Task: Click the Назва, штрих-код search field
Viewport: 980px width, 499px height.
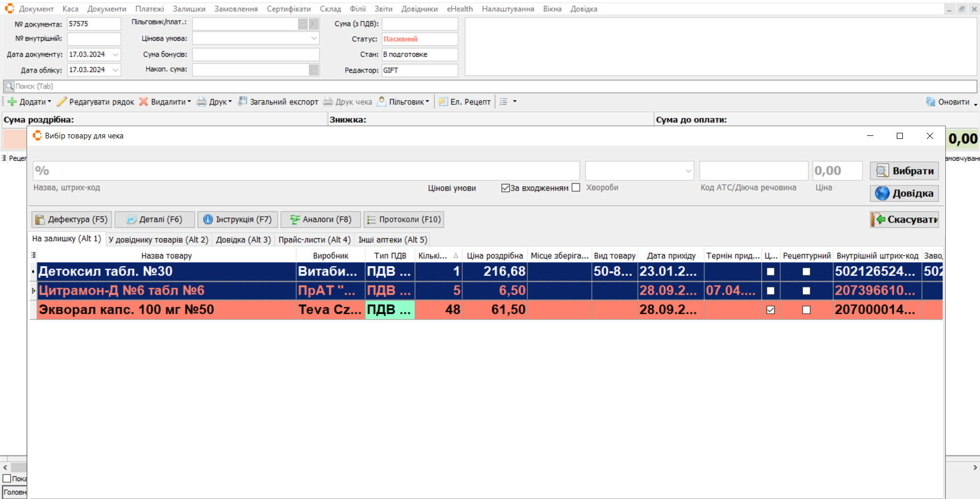Action: click(306, 171)
